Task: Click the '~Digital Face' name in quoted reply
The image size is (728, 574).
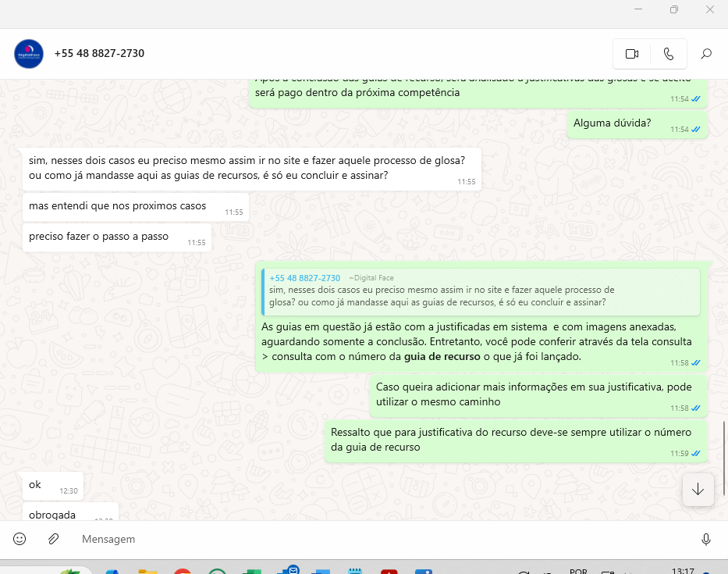Action: tap(371, 278)
